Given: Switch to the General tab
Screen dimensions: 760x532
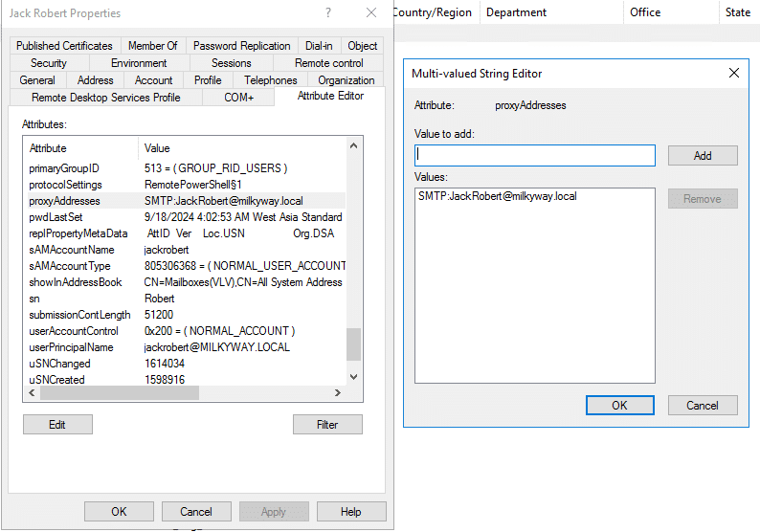Looking at the screenshot, I should tap(37, 80).
